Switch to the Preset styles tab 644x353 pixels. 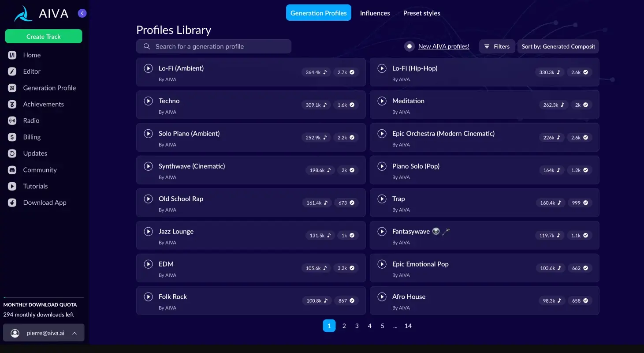point(421,13)
